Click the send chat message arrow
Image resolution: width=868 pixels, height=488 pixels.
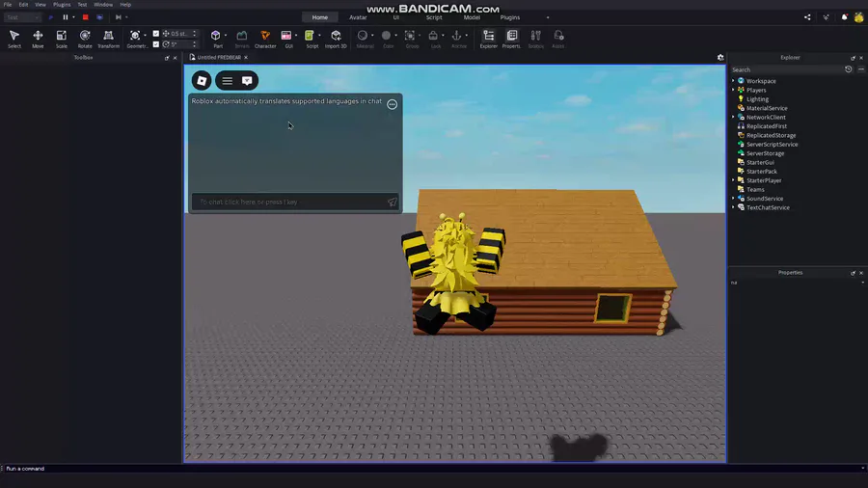tap(392, 202)
